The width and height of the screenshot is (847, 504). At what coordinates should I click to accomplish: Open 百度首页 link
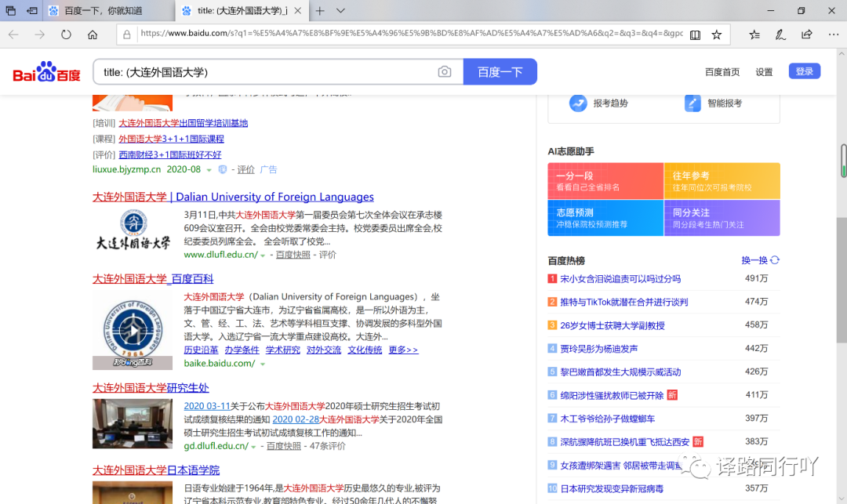click(722, 72)
